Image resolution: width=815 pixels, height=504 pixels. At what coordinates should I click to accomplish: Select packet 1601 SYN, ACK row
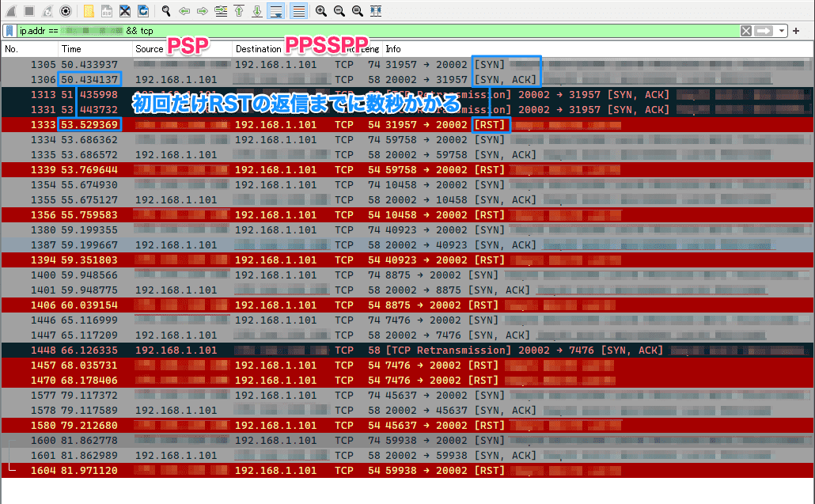tap(407, 457)
